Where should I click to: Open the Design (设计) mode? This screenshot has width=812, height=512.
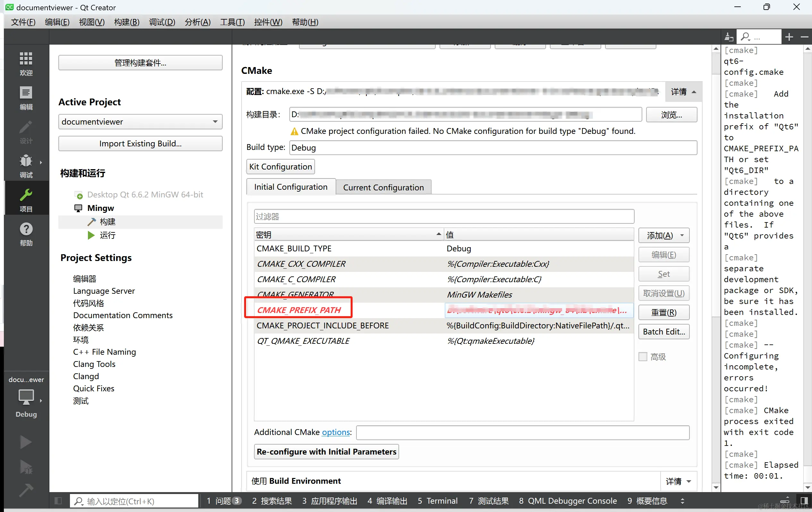(x=26, y=132)
